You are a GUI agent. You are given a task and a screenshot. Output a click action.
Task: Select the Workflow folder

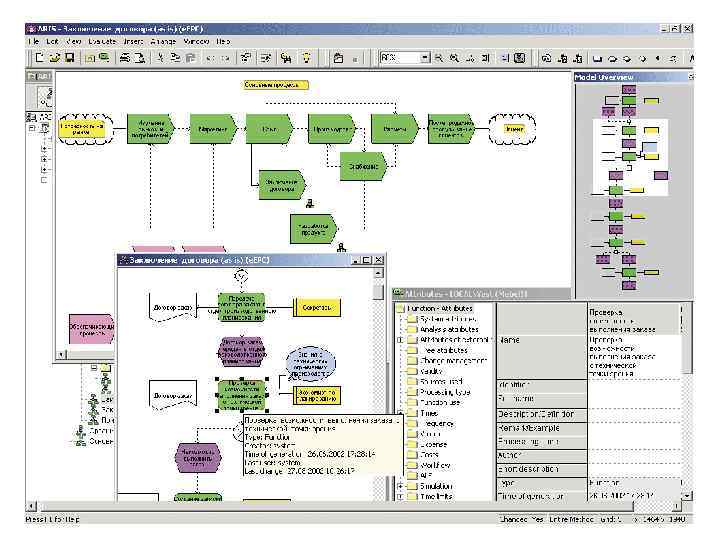(x=435, y=465)
